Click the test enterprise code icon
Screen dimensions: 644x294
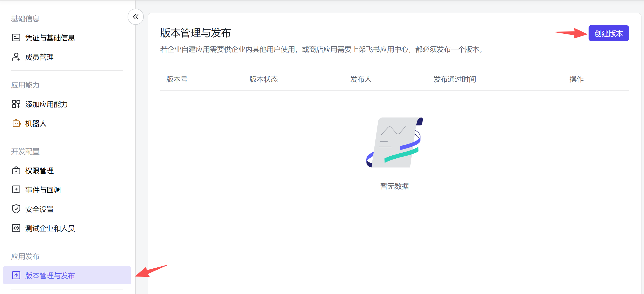[16, 228]
